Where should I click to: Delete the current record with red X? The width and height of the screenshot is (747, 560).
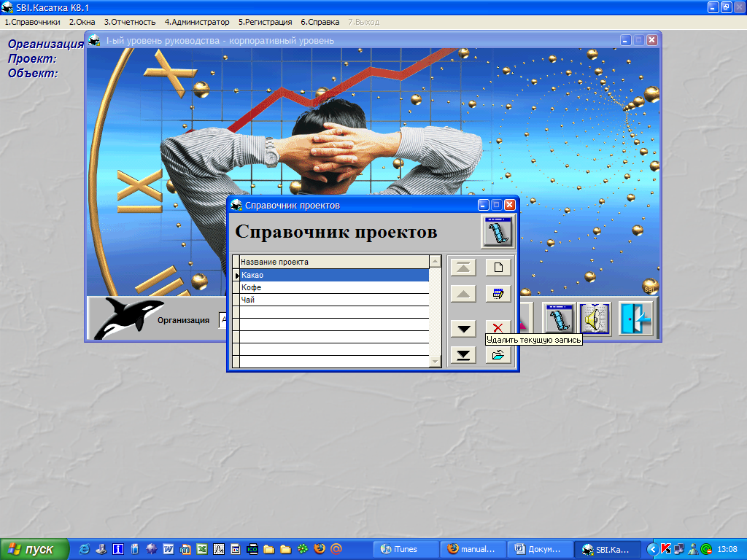(x=498, y=327)
